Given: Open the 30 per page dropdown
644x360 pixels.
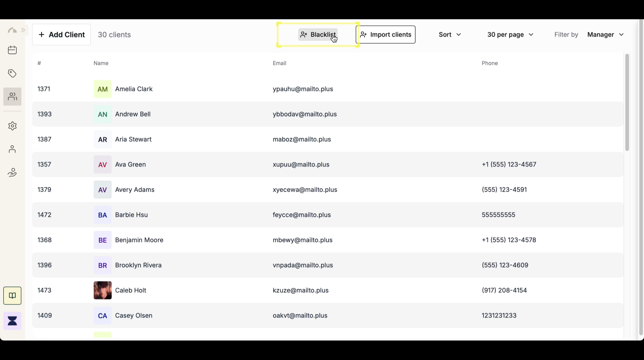Looking at the screenshot, I should 510,34.
